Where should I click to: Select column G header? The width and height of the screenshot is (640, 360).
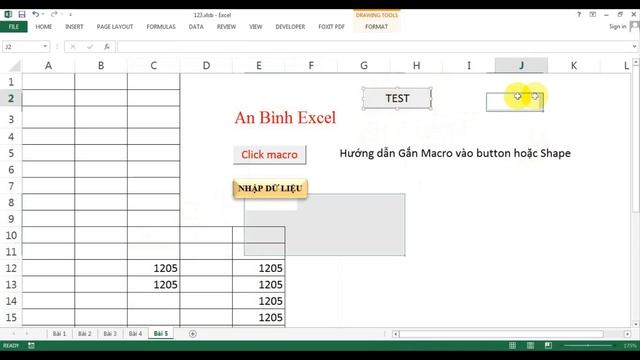pos(364,65)
